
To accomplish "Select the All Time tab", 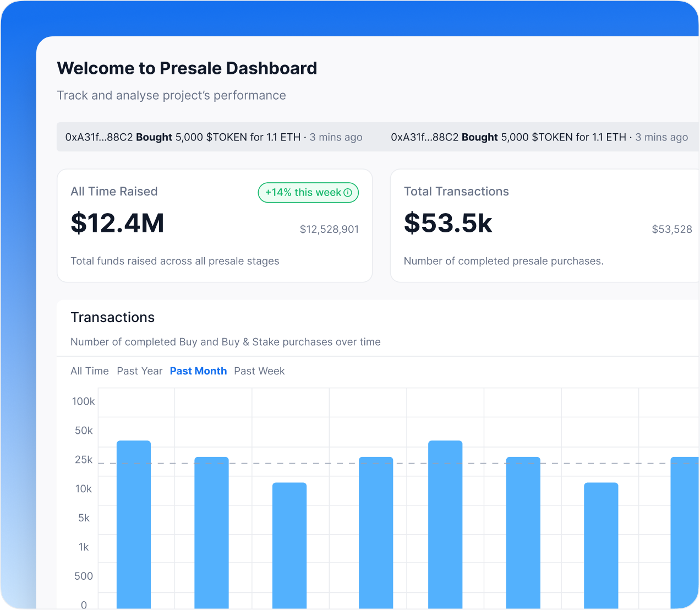I will (x=90, y=371).
